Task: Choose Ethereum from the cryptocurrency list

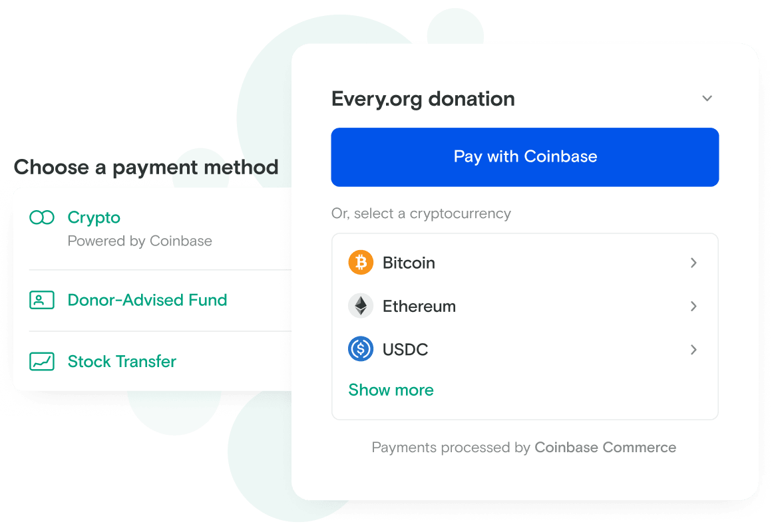Action: point(525,306)
